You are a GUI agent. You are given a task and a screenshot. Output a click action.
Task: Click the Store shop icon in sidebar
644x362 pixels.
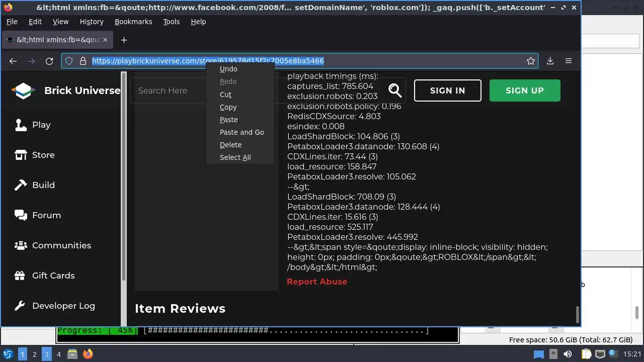coord(21,155)
